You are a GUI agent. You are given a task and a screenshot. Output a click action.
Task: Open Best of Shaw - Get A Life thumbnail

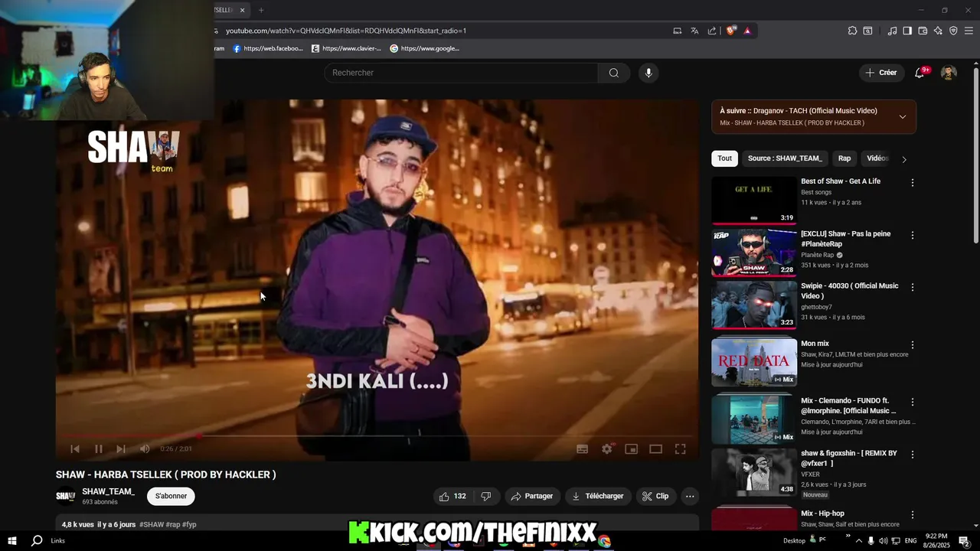pyautogui.click(x=754, y=201)
